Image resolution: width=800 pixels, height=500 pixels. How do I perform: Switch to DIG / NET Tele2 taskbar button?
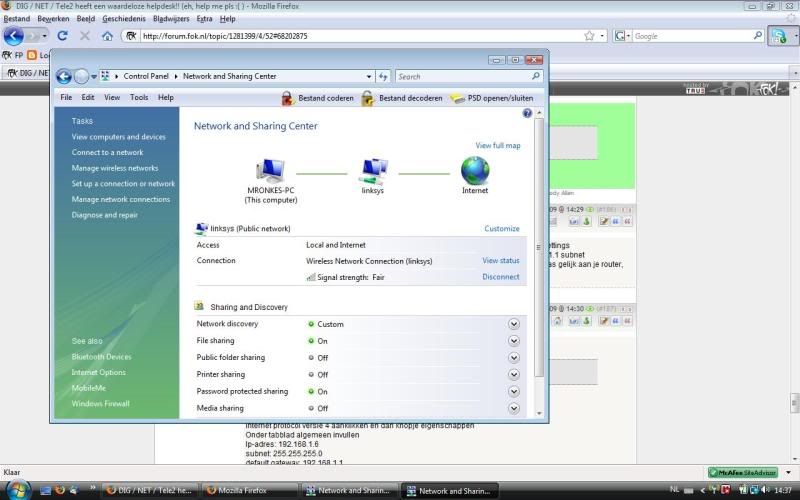click(149, 491)
